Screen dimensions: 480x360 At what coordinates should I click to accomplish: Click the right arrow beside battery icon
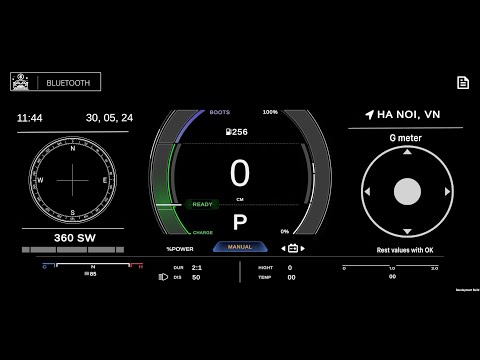tap(303, 248)
